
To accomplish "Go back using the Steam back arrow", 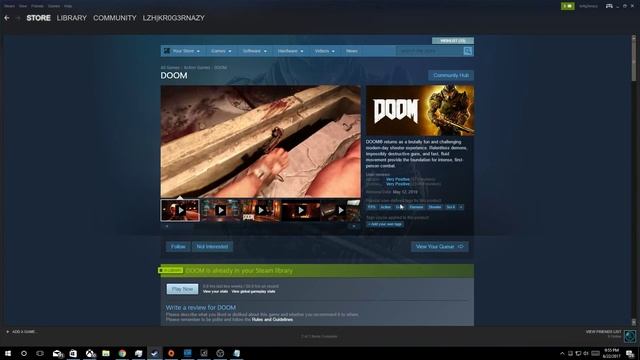I will tap(7, 18).
